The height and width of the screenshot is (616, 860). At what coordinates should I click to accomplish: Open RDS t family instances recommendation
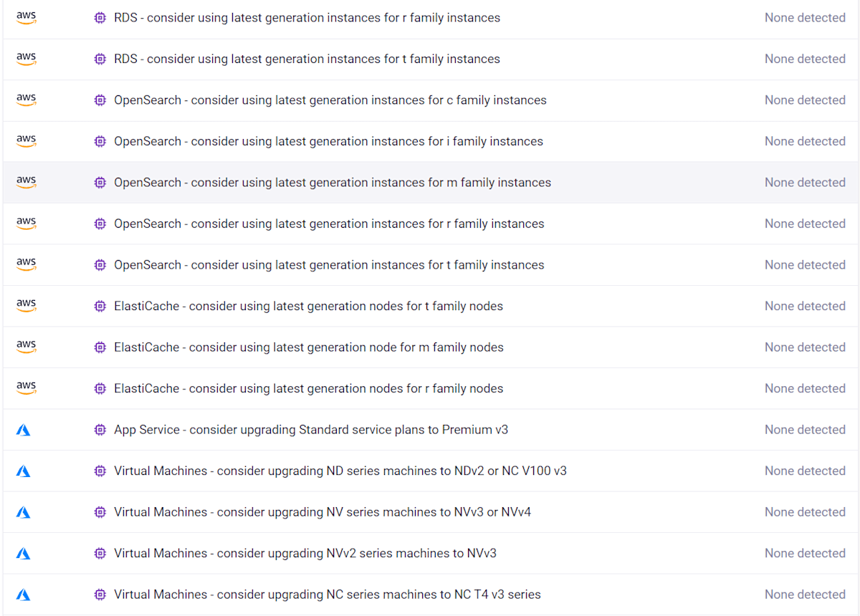(307, 59)
